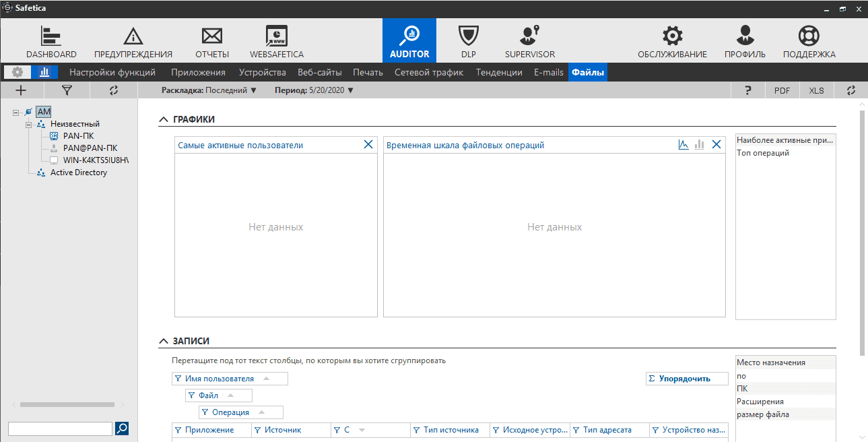
Task: Filter the Тип адресата column
Action: (576, 430)
